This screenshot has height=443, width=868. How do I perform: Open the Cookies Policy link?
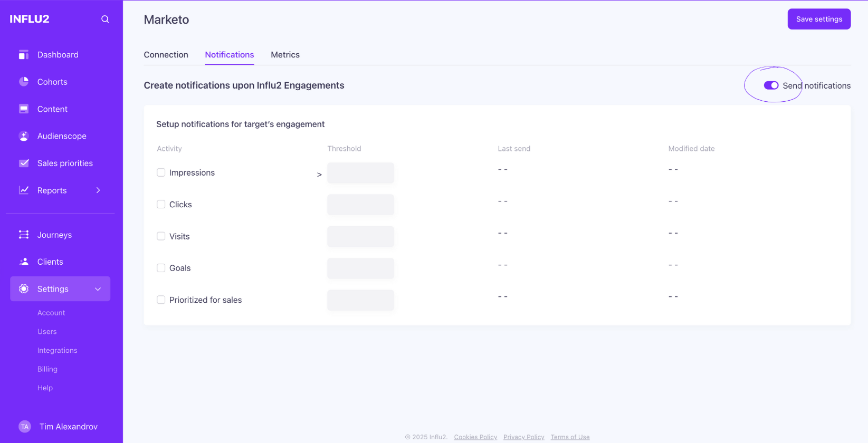[x=475, y=437]
